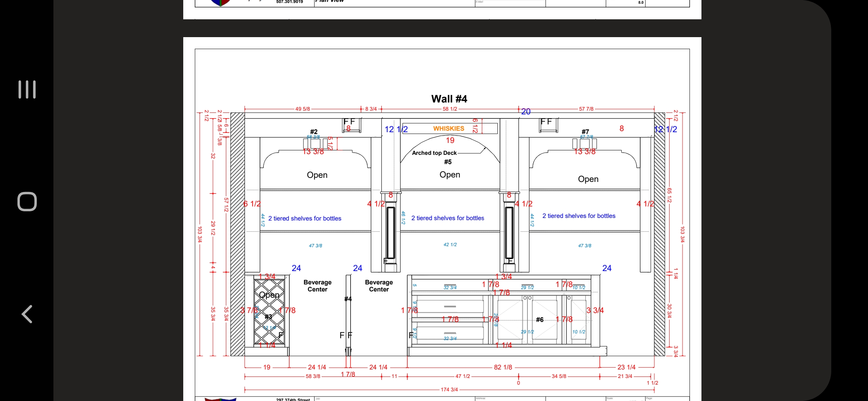Click the blue '24' above wine rack
868x401 pixels.
[x=296, y=268]
